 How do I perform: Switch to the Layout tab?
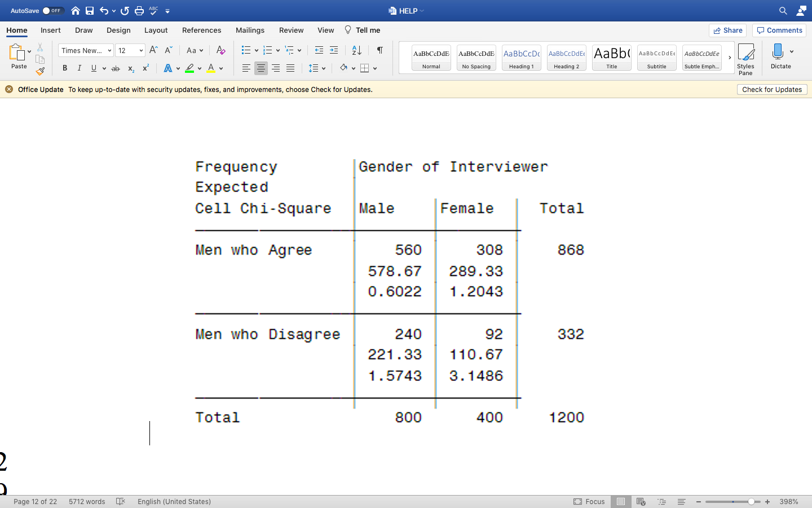coord(156,30)
